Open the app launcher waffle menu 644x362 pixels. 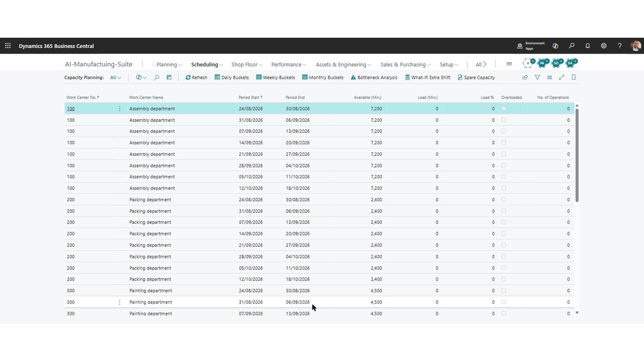[8, 46]
